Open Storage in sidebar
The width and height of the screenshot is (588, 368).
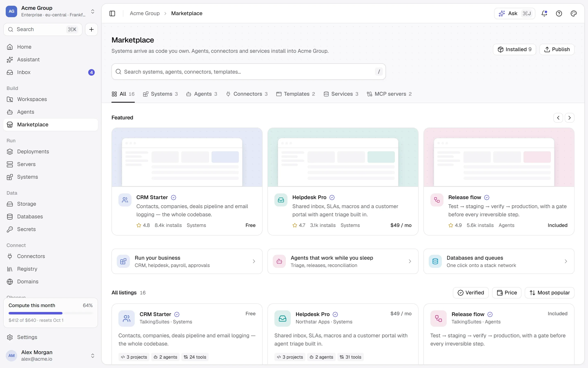pos(51,204)
